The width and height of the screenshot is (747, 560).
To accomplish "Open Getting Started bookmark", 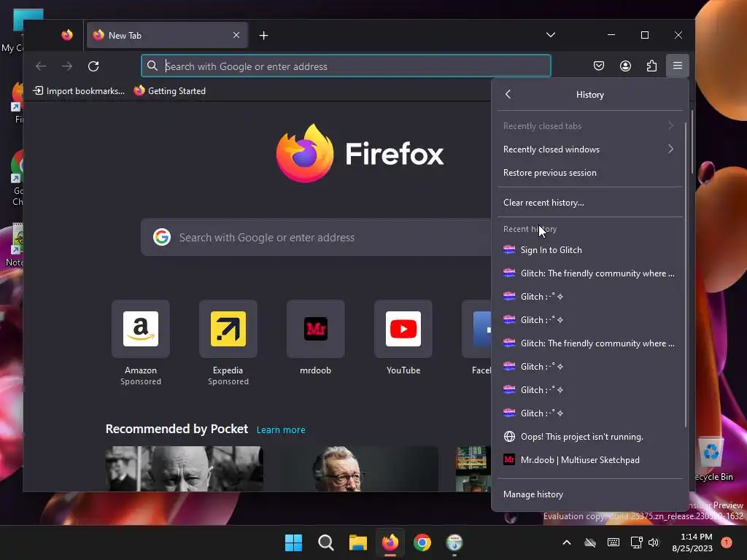I will click(x=169, y=91).
